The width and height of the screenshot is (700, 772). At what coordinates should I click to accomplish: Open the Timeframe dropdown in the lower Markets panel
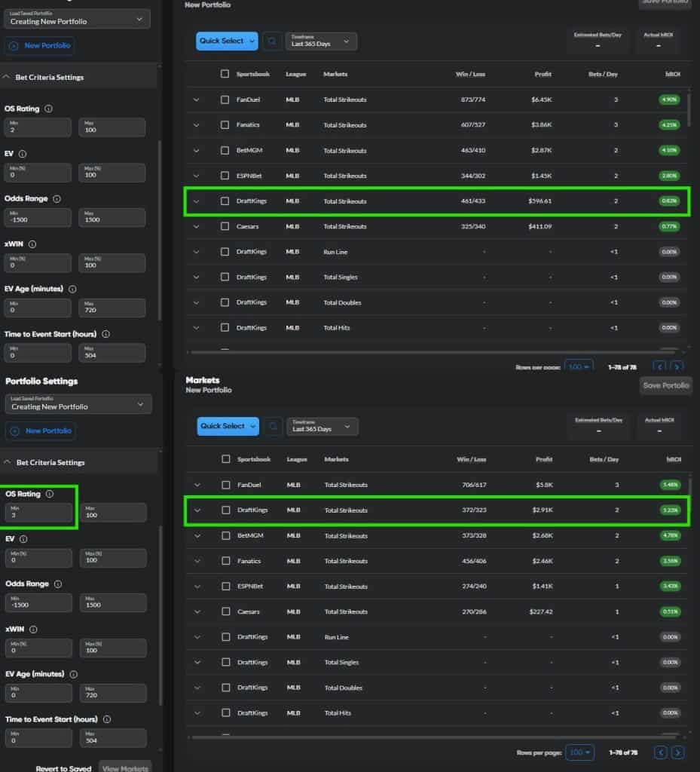[x=322, y=427]
